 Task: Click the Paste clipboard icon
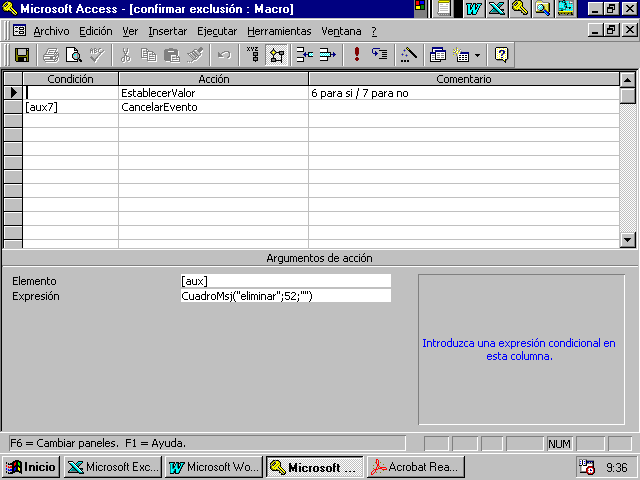[x=172, y=55]
